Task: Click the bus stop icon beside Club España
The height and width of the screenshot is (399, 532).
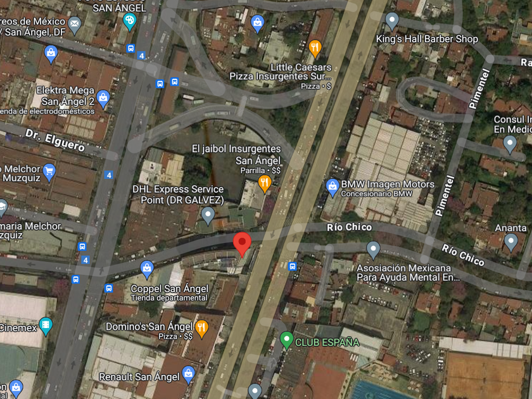Action: pos(292,267)
